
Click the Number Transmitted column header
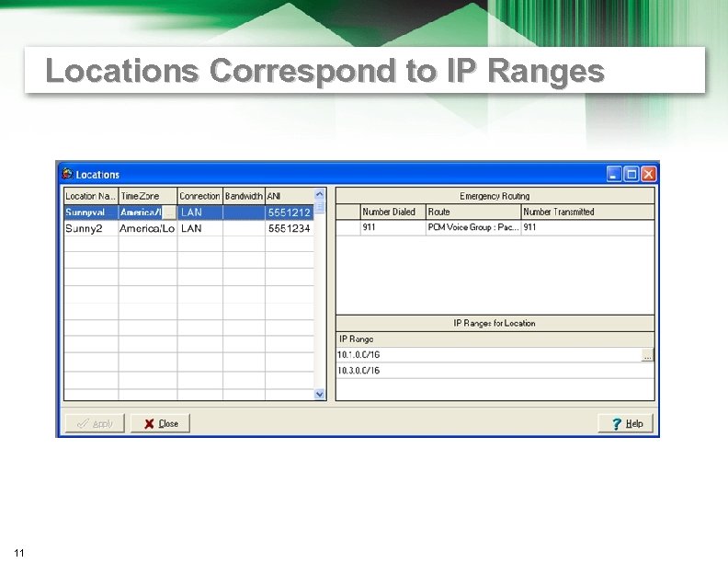587,212
